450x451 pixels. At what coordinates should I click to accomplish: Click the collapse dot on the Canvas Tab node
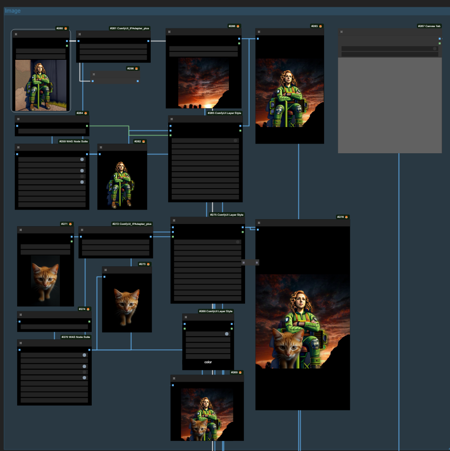pyautogui.click(x=341, y=32)
